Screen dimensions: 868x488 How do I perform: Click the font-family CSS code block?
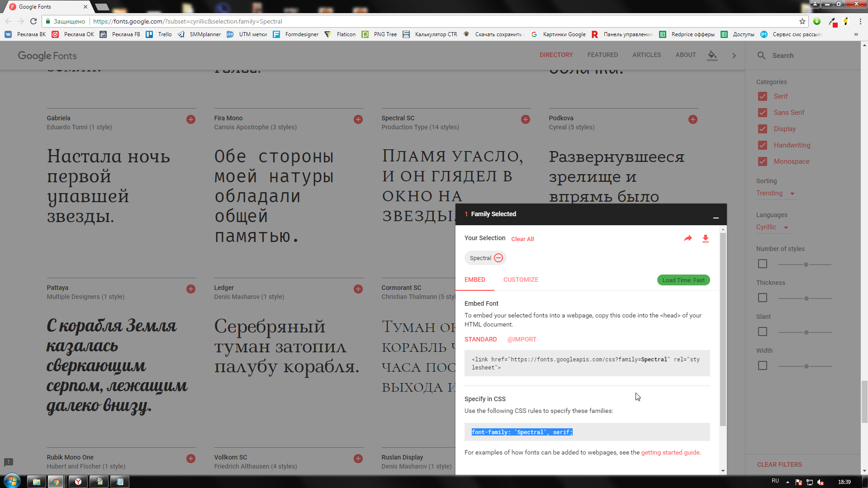tap(587, 432)
